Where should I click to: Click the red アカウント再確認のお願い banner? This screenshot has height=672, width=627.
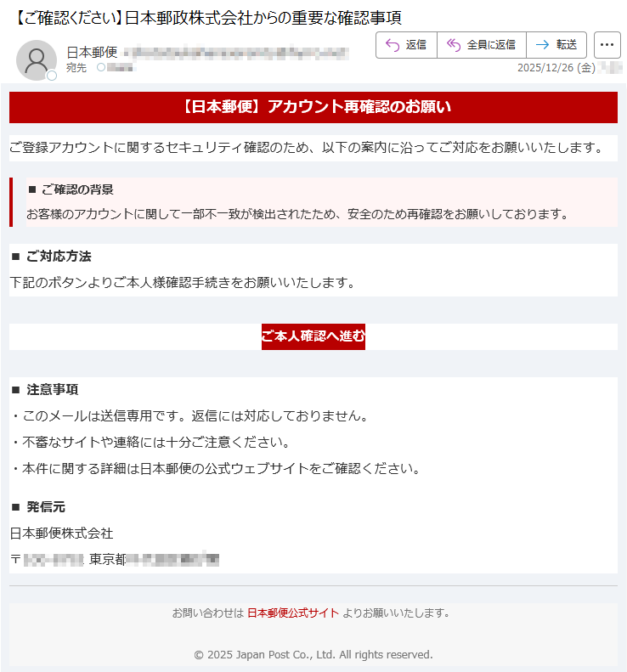[313, 107]
